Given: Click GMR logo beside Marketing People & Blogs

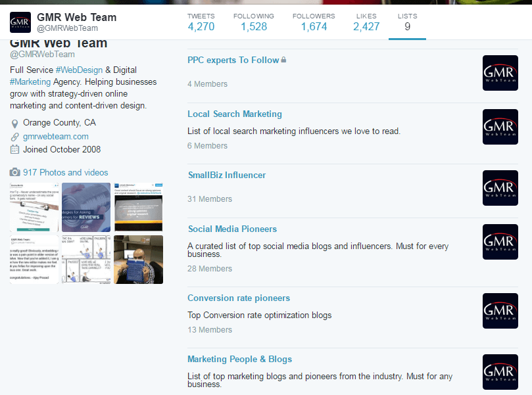Looking at the screenshot, I should coord(500,372).
